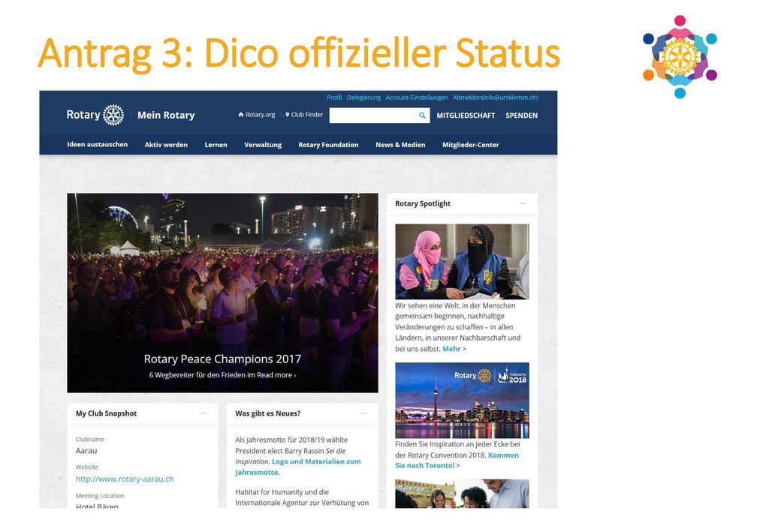Collapse the Rotary Spotlight panel
The image size is (769, 532).
pos(523,203)
